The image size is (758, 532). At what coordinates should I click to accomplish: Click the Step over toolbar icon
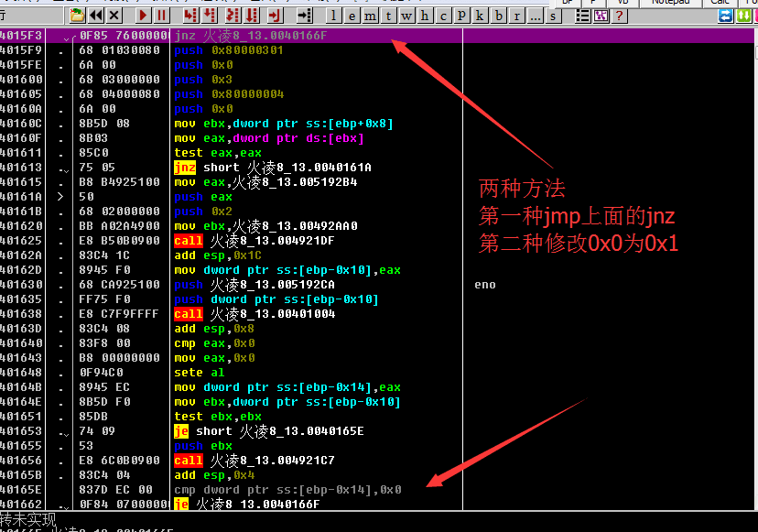coord(211,16)
